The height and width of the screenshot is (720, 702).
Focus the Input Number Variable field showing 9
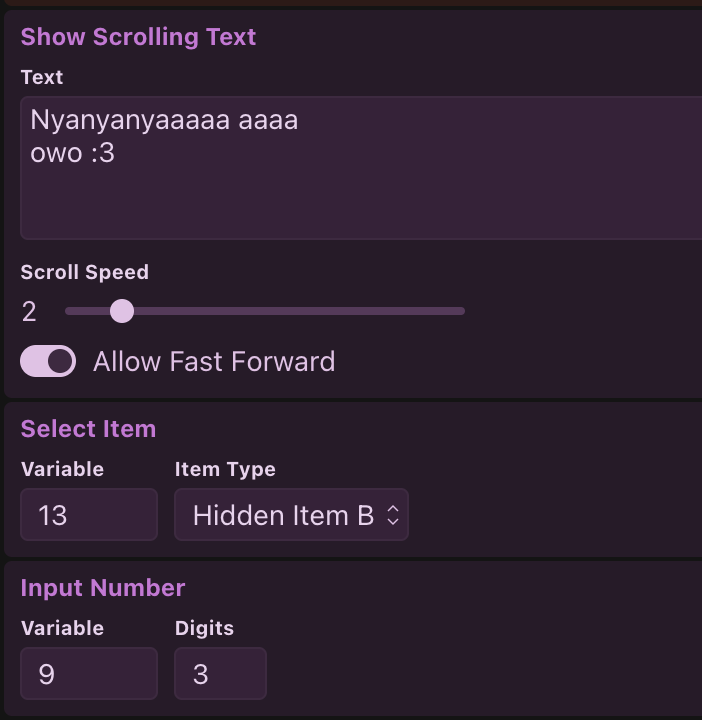pos(89,674)
